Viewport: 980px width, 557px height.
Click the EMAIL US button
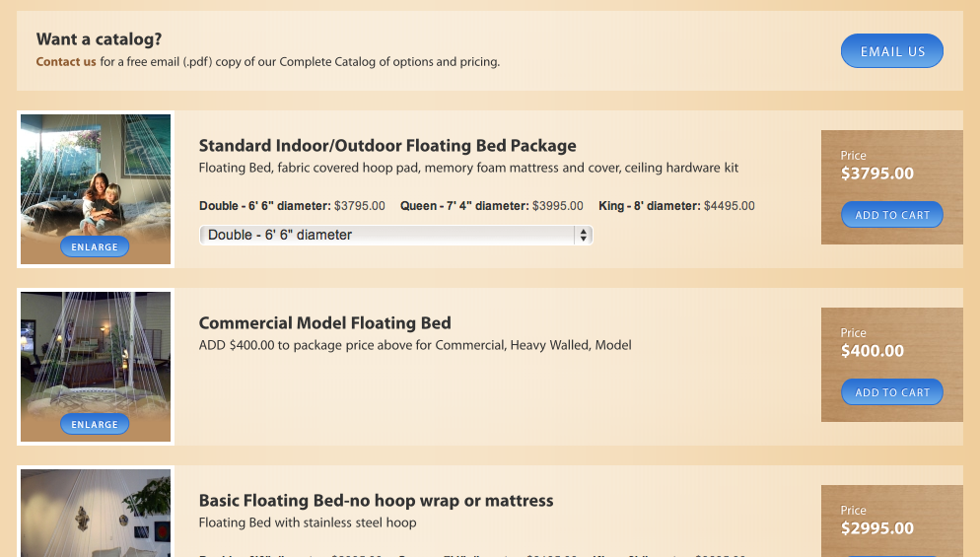click(x=892, y=51)
